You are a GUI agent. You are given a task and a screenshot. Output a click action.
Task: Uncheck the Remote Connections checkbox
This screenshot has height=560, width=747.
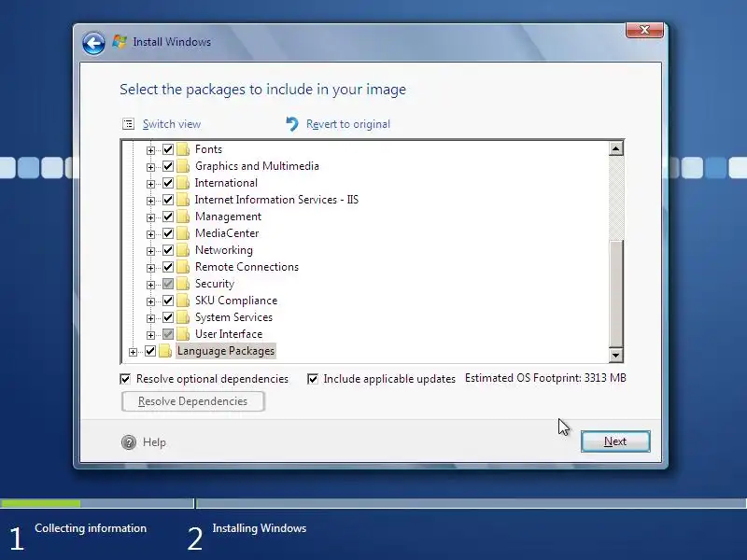(168, 267)
